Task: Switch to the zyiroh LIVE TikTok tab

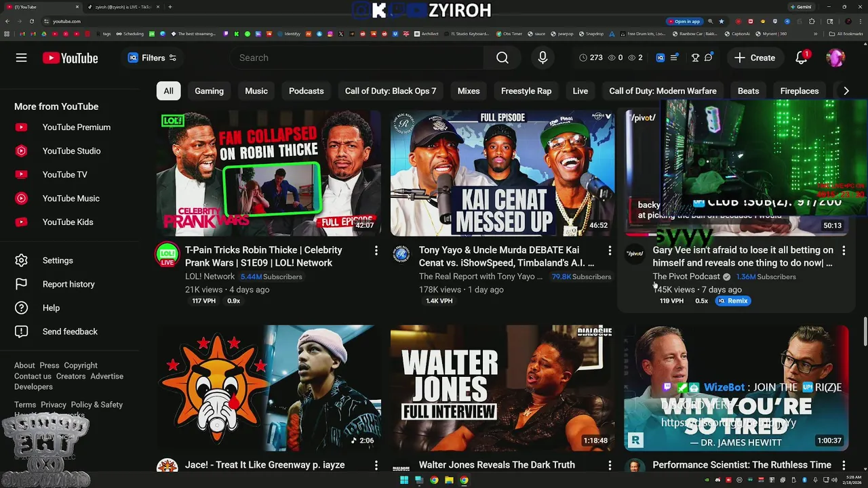Action: [x=123, y=7]
